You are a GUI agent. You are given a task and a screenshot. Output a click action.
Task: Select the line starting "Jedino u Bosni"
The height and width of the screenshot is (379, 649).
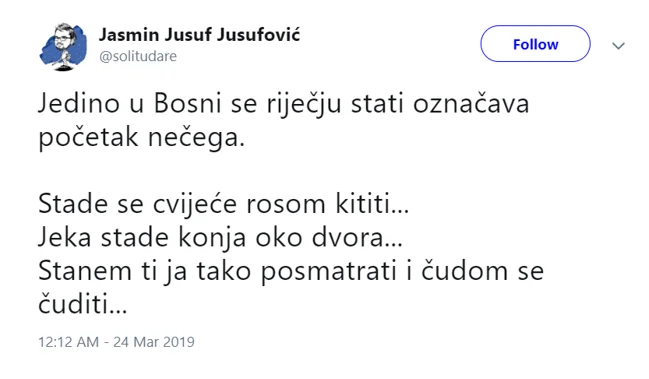tap(284, 104)
